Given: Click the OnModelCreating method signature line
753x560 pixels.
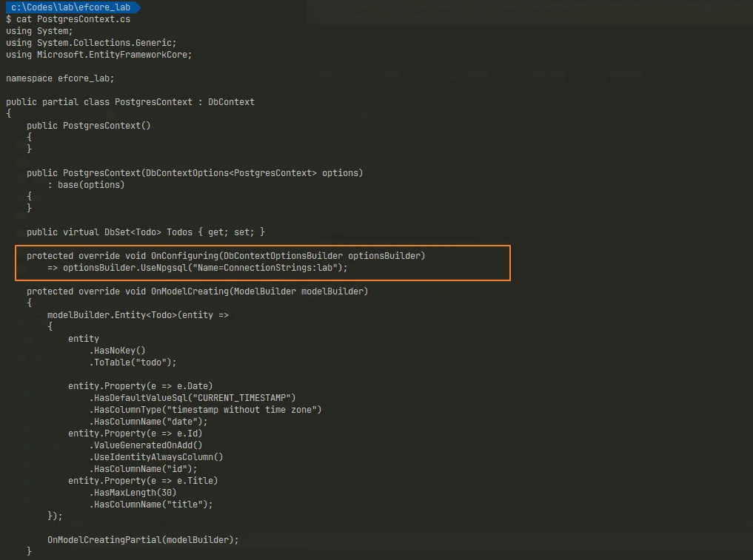Looking at the screenshot, I should (x=197, y=291).
